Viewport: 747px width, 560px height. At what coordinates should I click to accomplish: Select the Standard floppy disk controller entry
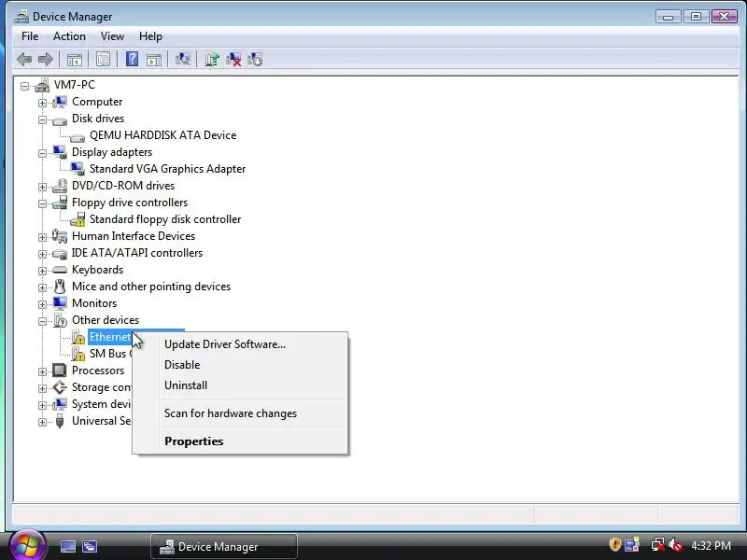click(x=165, y=219)
